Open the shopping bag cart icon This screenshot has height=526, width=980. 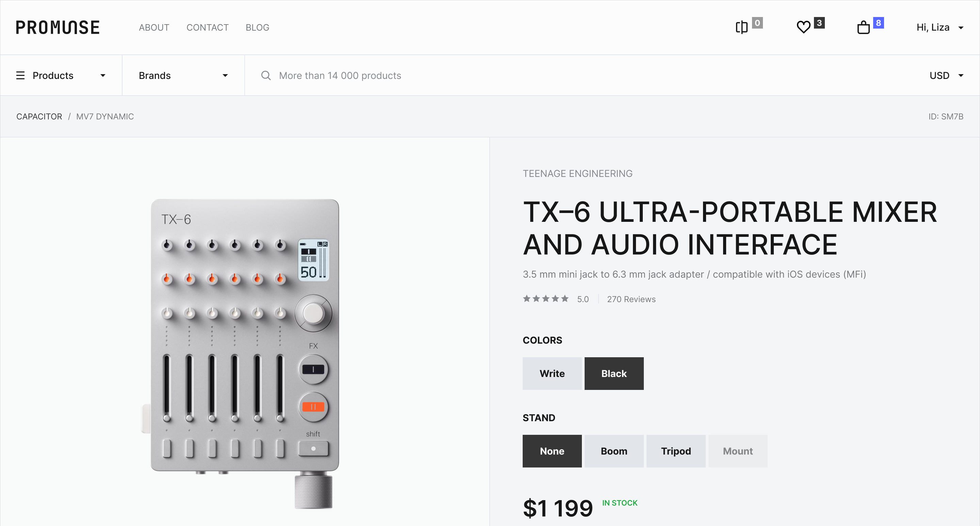tap(863, 27)
